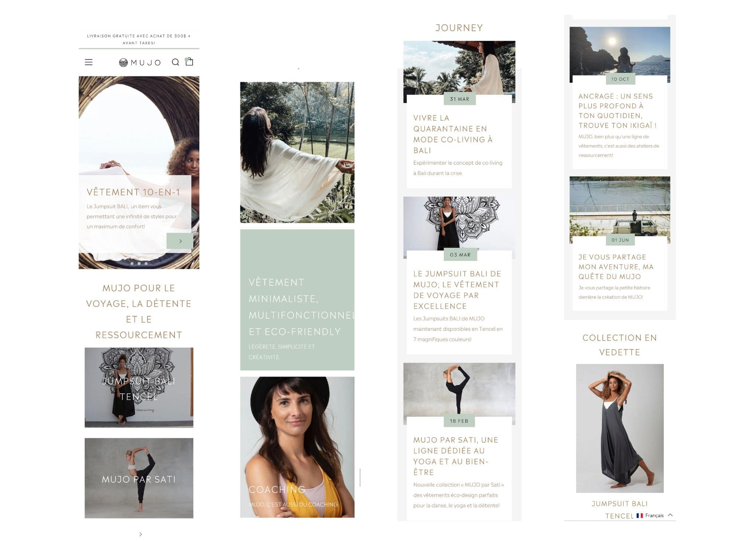This screenshot has height=541, width=756.
Task: Open the MUJO par Sati collection tile
Action: (x=139, y=478)
